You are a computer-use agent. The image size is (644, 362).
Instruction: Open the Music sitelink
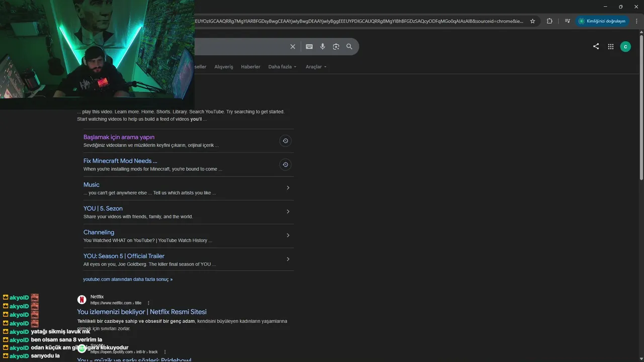[92, 185]
